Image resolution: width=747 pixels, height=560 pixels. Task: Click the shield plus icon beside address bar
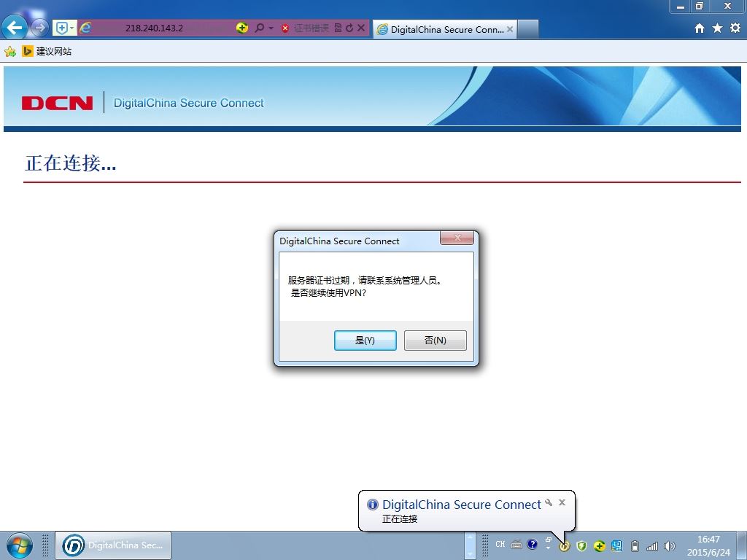pyautogui.click(x=61, y=28)
